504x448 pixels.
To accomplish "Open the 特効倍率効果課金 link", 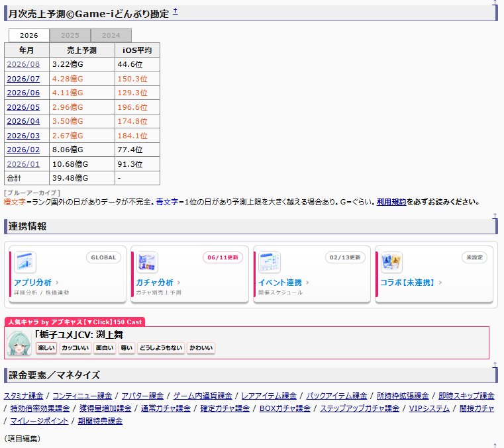I will pos(40,408).
